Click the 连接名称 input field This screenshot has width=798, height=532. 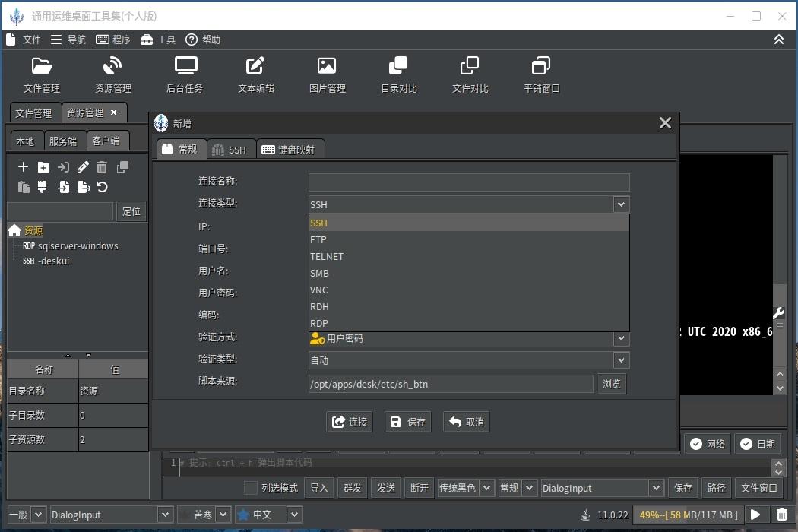(x=469, y=182)
